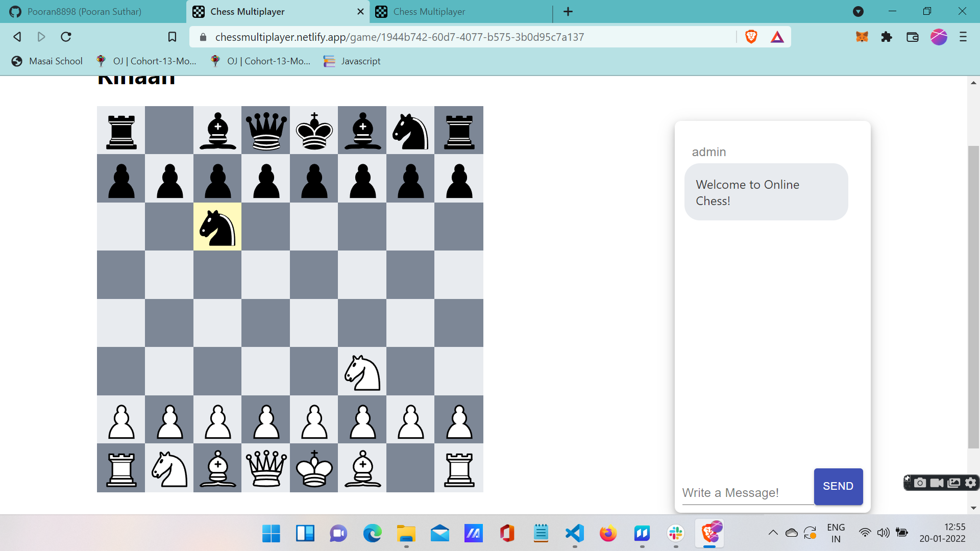
Task: Reload the chess game page
Action: click(x=66, y=37)
